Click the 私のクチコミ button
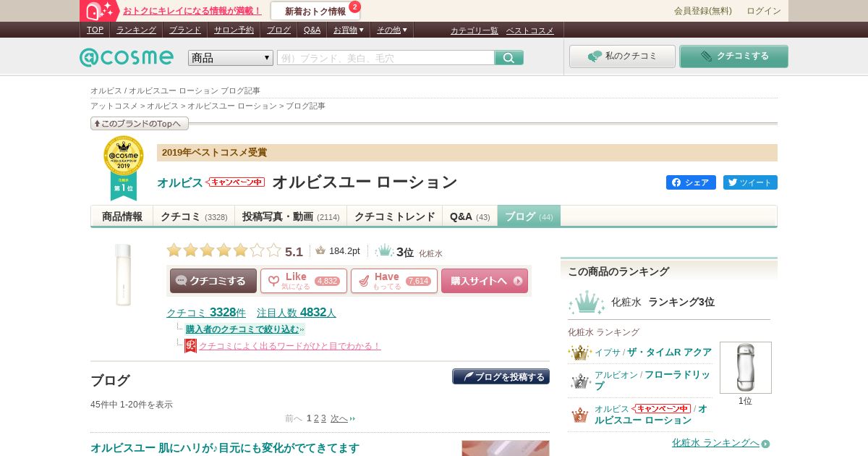Screen dimensions: 868x456 pyautogui.click(x=622, y=56)
